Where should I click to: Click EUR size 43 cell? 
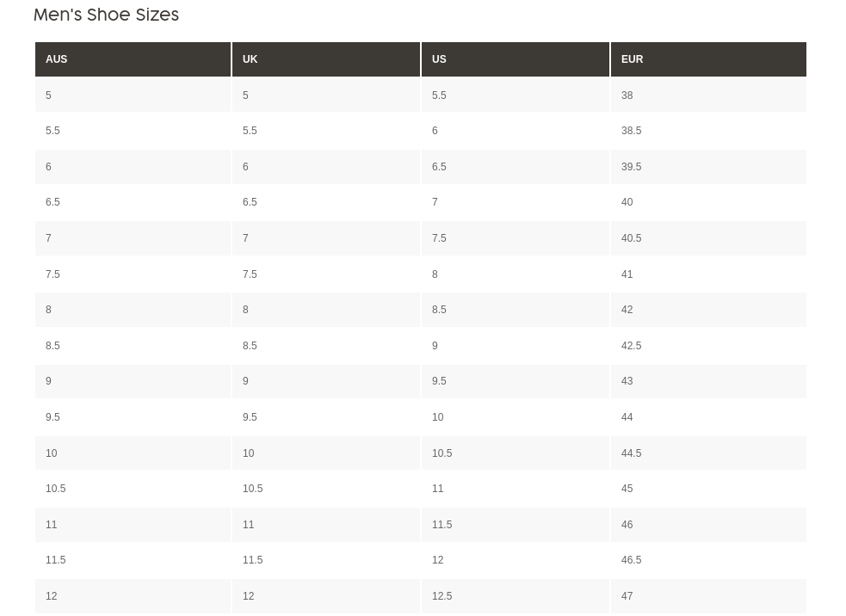pyautogui.click(x=708, y=381)
